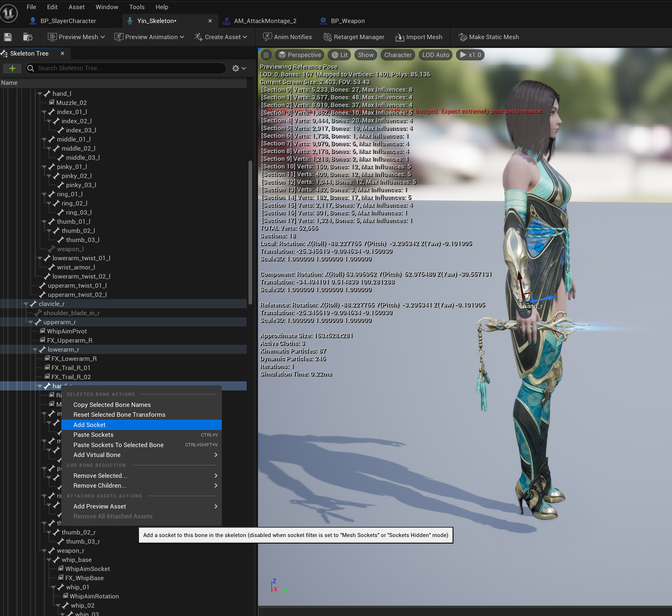Choose Copy Selected Bone Names
Image resolution: width=672 pixels, height=616 pixels.
pyautogui.click(x=141, y=405)
